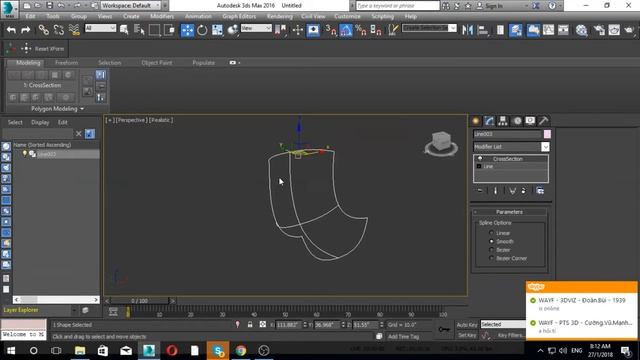640x360 pixels.
Task: Click the Align tool icon
Action: point(482,30)
